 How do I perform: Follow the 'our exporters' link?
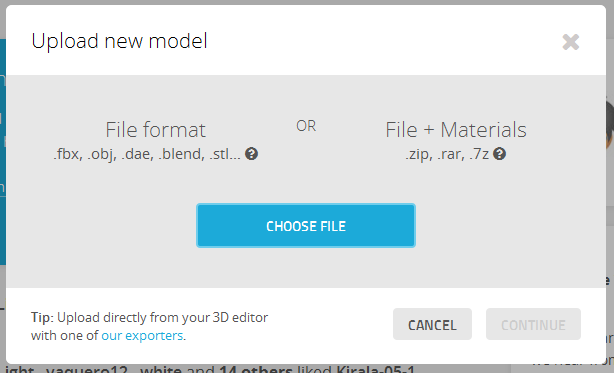tap(142, 335)
